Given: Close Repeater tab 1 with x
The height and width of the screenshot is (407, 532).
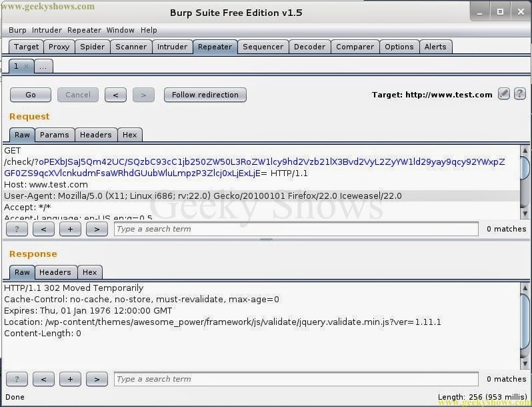Looking at the screenshot, I should click(27, 66).
